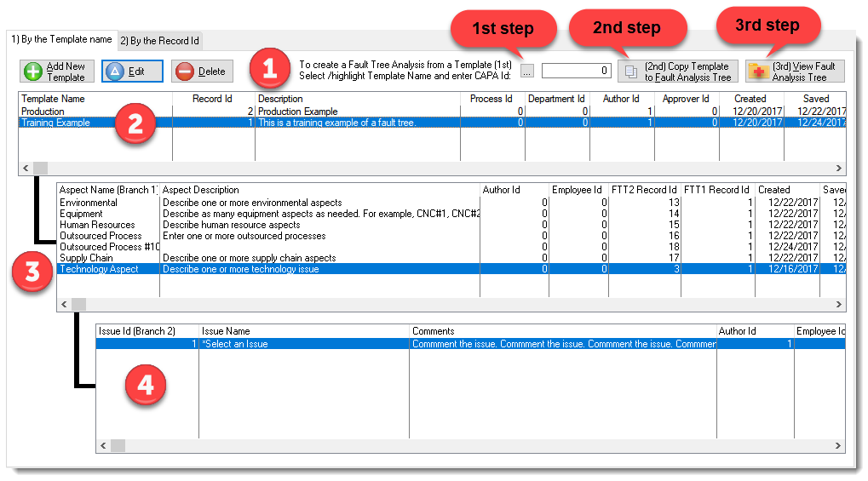Click inside the CAPA Id number field
This screenshot has height=481, width=868.
576,72
